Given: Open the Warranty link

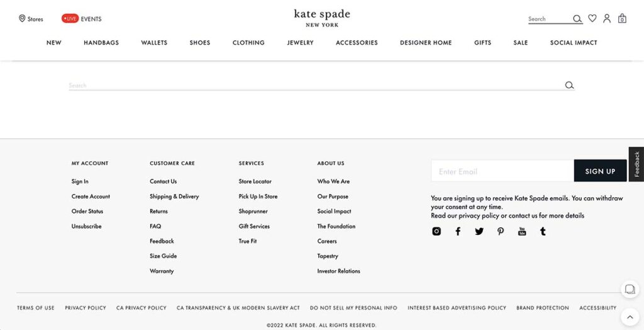Looking at the screenshot, I should coord(162,271).
